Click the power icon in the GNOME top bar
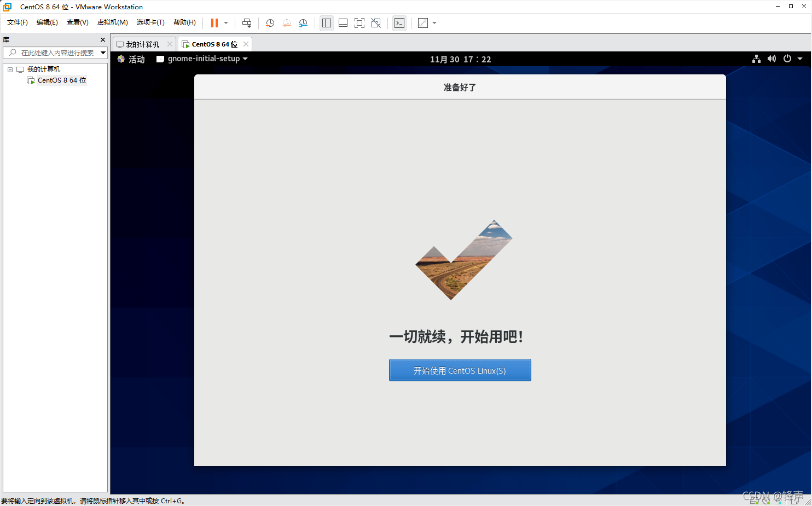812x506 pixels. coord(787,59)
